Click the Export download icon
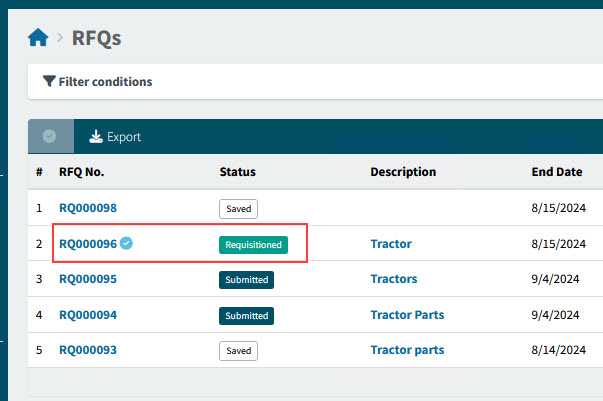 tap(96, 136)
